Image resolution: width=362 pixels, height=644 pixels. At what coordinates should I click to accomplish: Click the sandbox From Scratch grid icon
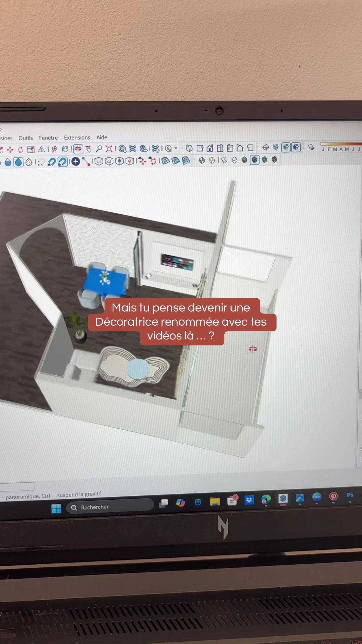tap(176, 161)
